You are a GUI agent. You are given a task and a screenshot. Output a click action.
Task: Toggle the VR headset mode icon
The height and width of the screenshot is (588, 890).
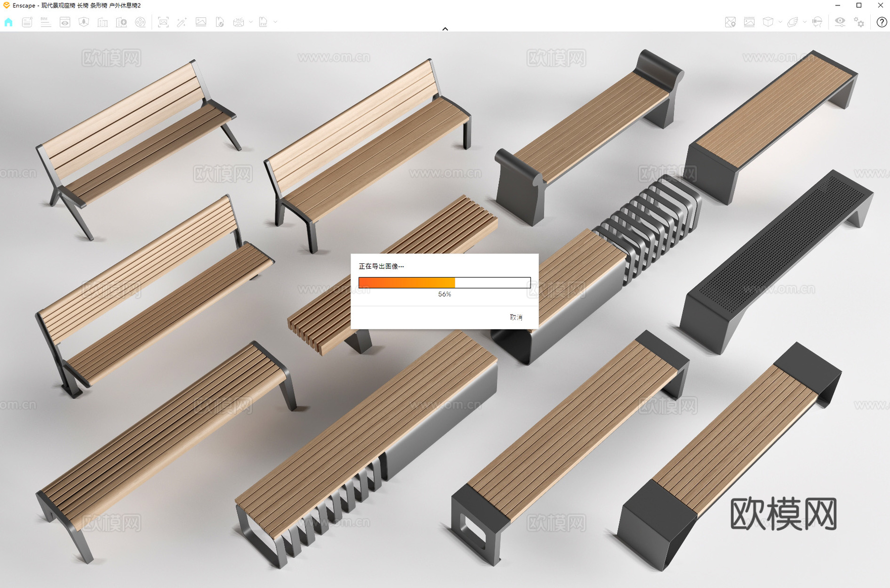tap(817, 22)
